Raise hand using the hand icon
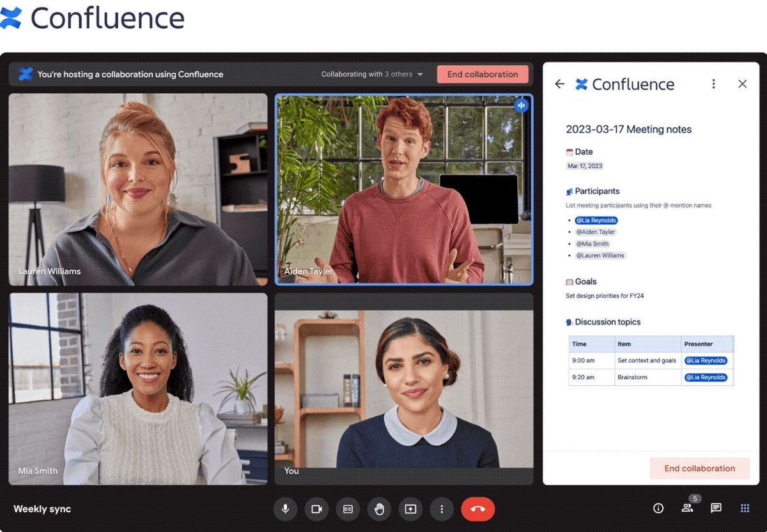Screen dimensions: 767x532 click(x=379, y=509)
